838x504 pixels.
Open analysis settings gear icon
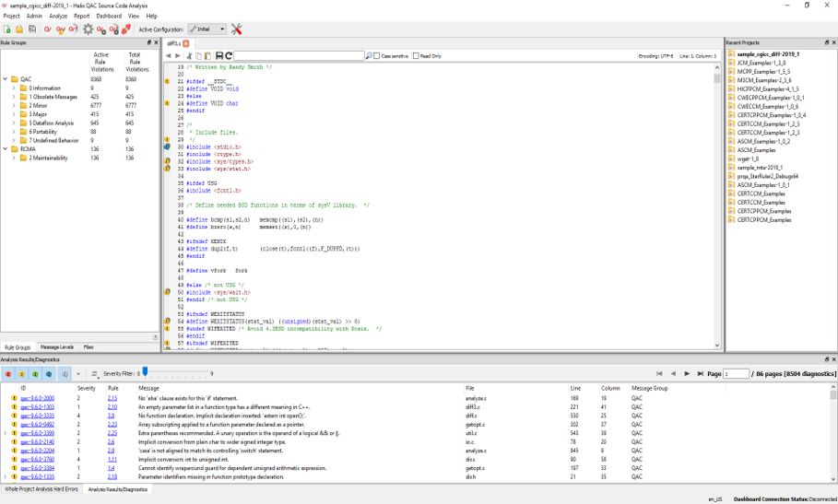pos(88,29)
